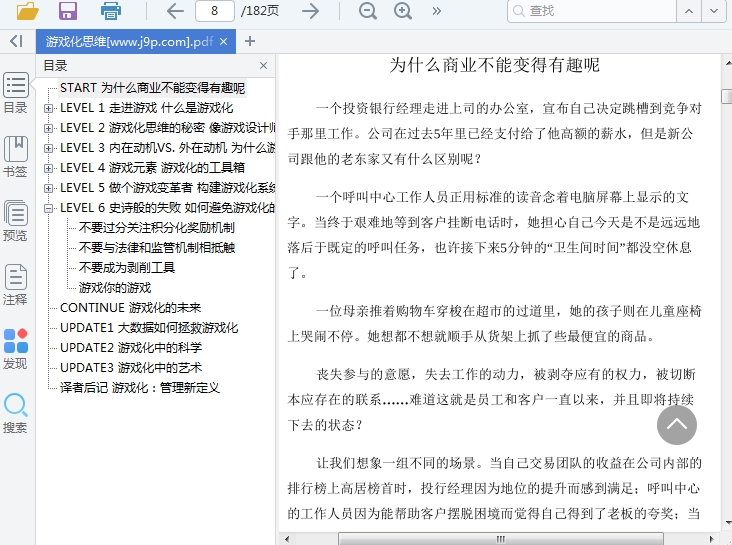Click the vertical scrollbar down arrow
The width and height of the screenshot is (732, 545).
(x=728, y=523)
